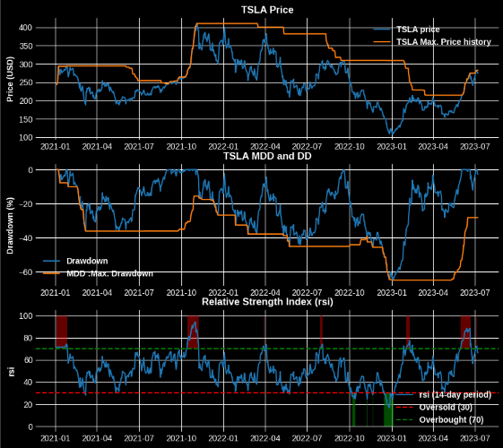Click the 80 tick on the rsi axis

click(28, 339)
